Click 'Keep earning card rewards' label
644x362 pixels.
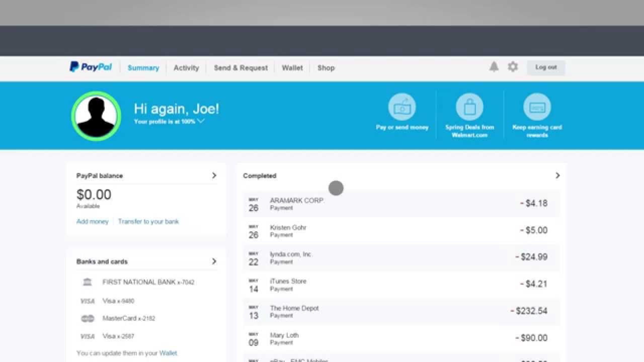point(537,131)
